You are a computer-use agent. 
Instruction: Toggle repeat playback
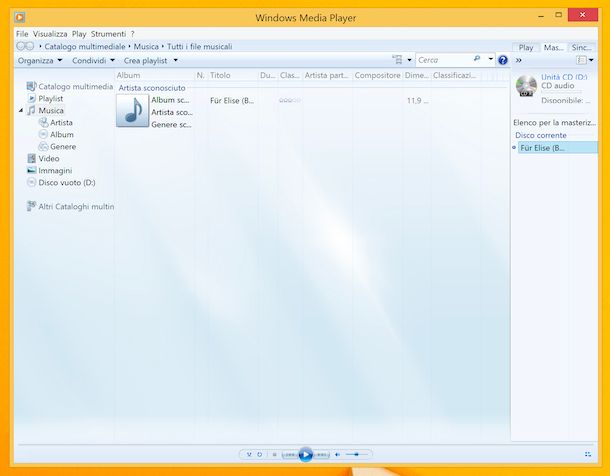(259, 454)
